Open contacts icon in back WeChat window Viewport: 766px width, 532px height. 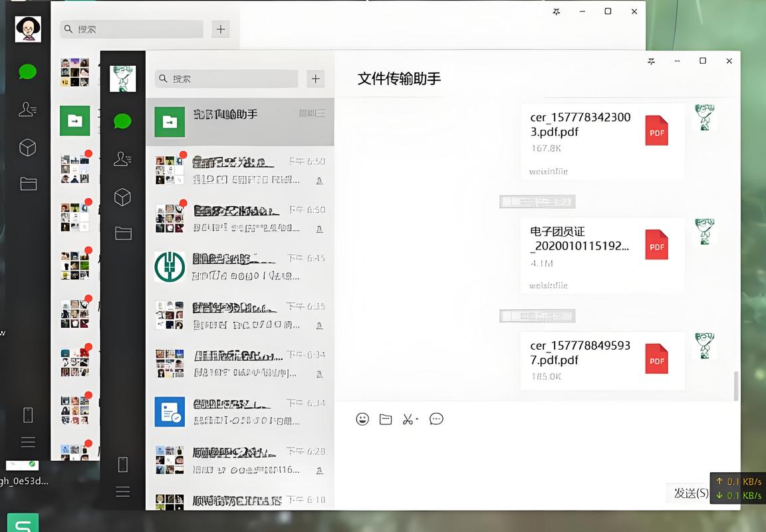point(28,109)
